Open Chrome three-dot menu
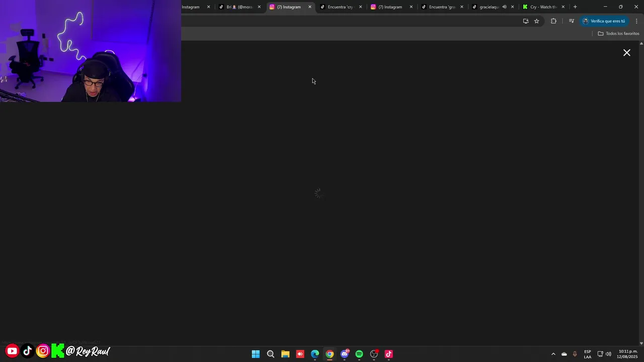The width and height of the screenshot is (644, 362). pyautogui.click(x=636, y=21)
